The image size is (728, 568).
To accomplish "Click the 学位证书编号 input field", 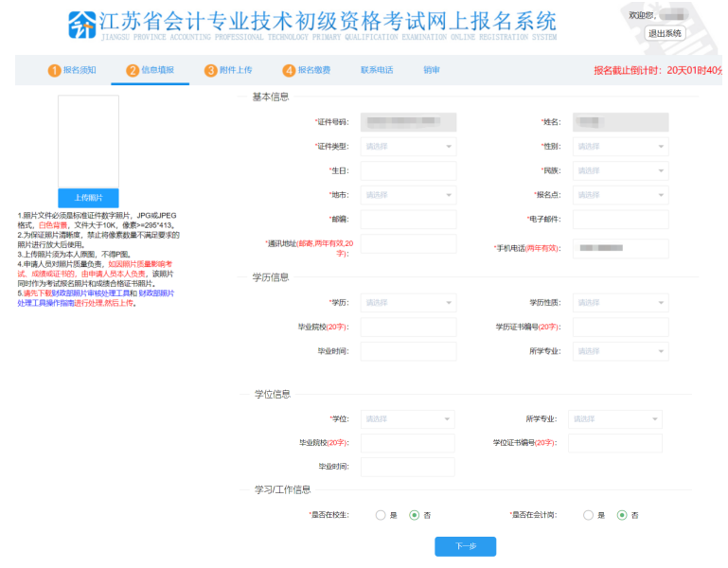I will coord(614,443).
